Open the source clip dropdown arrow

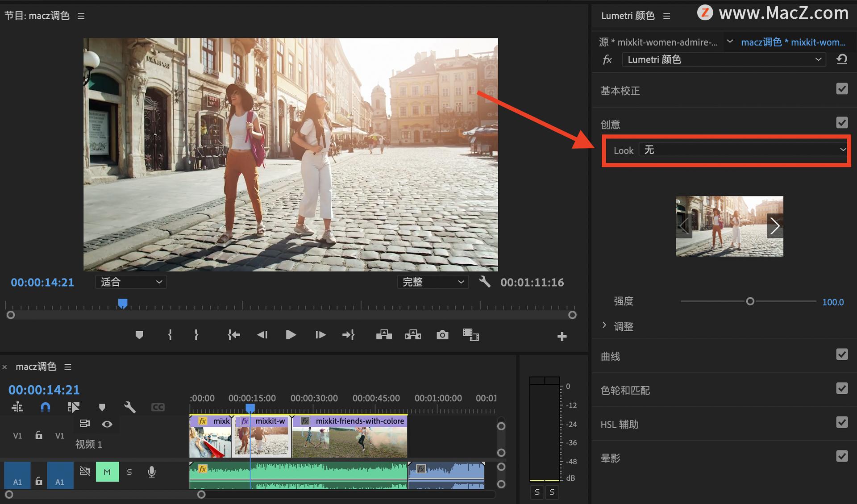(730, 42)
